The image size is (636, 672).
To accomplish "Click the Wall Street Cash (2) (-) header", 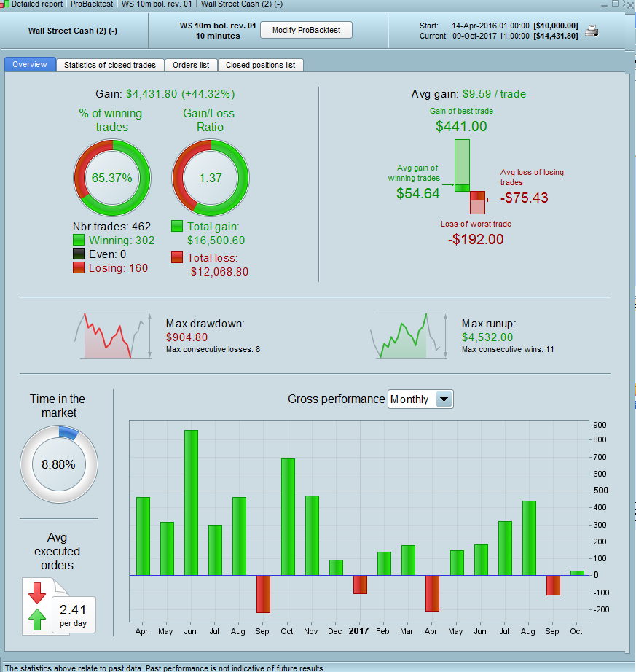I will [73, 31].
